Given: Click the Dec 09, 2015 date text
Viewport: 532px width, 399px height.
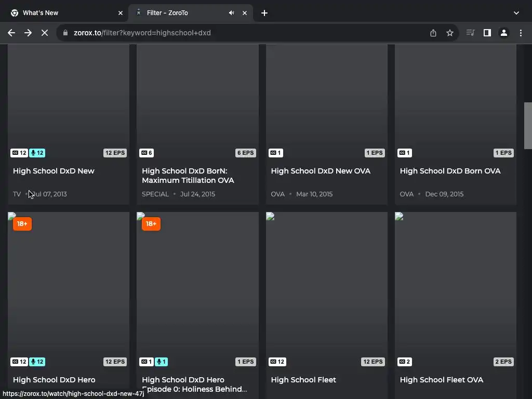Looking at the screenshot, I should pyautogui.click(x=444, y=194).
